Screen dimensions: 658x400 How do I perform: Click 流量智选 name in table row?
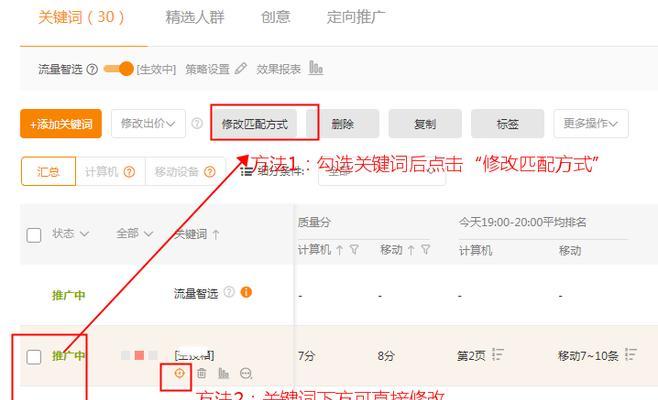pyautogui.click(x=196, y=293)
